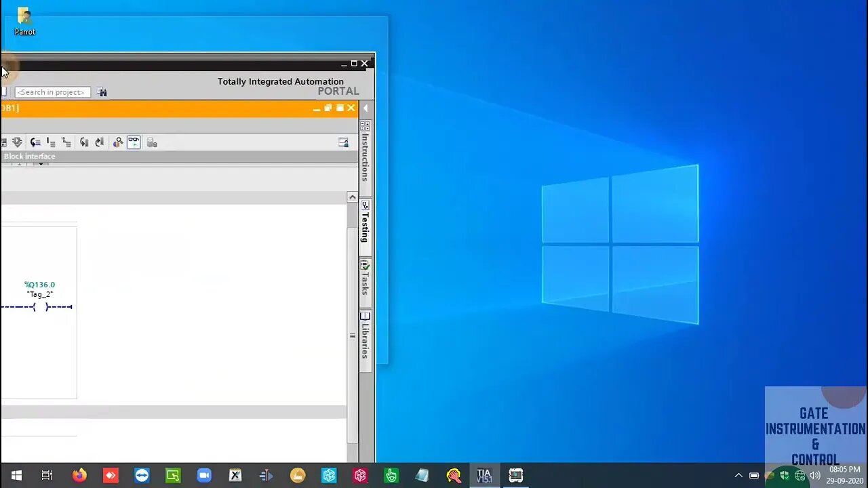The width and height of the screenshot is (868, 488).
Task: Open the volume tray icon
Action: (815, 476)
